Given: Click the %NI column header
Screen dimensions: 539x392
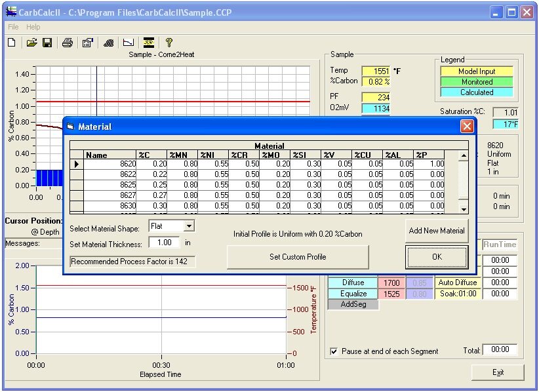Looking at the screenshot, I should (213, 155).
